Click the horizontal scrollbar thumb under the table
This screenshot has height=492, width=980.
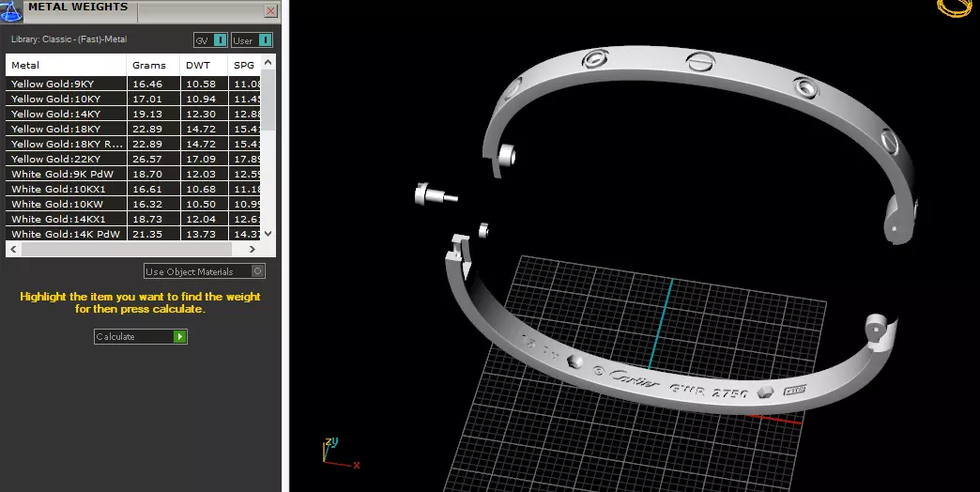[126, 249]
